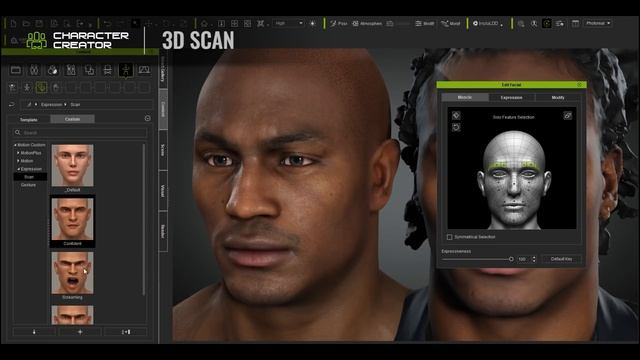Select the green highlighted Expression subcategory icon
Viewport: 640px width, 360px height.
point(41,87)
